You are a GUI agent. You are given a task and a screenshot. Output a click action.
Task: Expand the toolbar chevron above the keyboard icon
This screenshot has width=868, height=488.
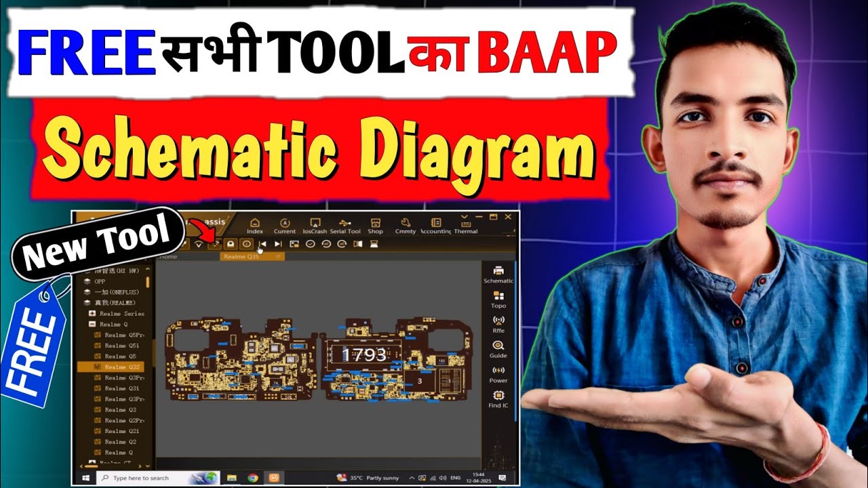click(465, 216)
